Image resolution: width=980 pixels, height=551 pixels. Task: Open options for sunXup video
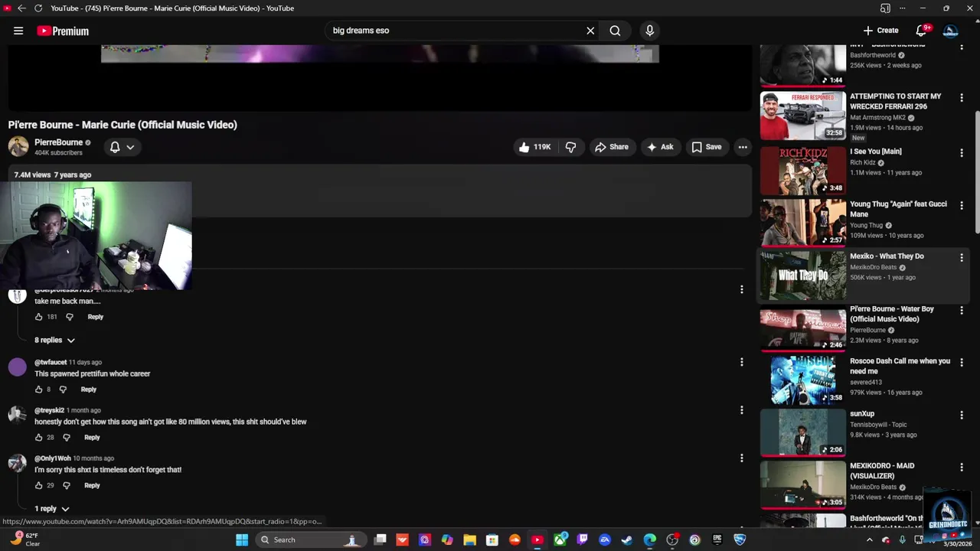[962, 416]
